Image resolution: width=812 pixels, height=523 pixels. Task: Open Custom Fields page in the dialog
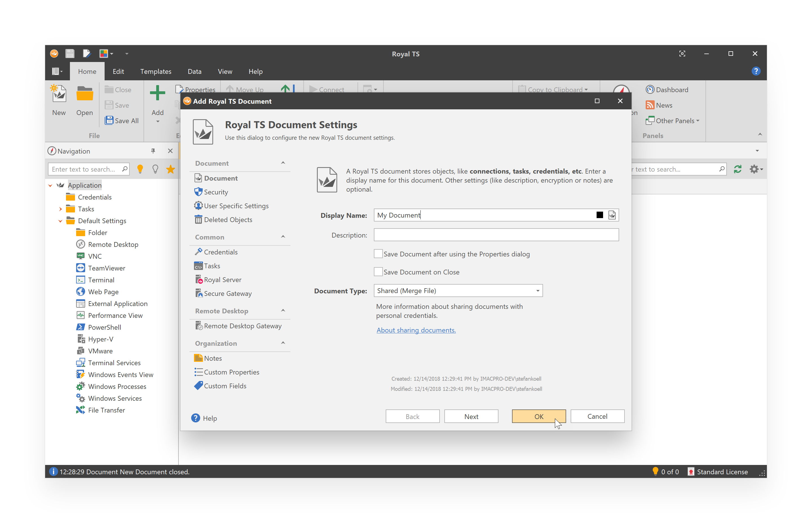click(220, 386)
